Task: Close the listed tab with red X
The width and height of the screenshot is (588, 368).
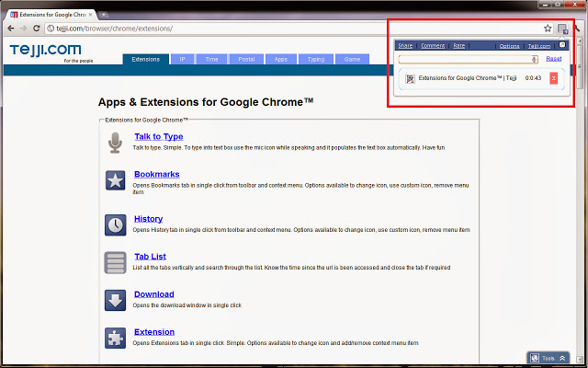Action: [x=553, y=78]
